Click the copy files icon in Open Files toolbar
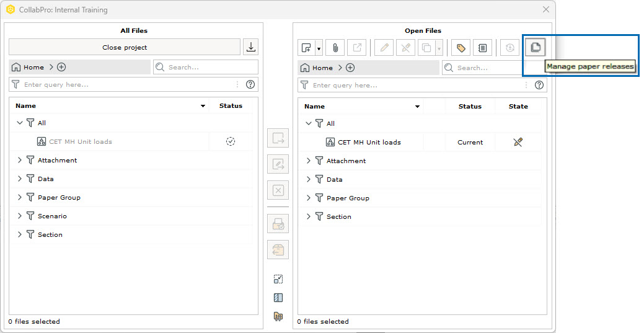This screenshot has height=333, width=644. pos(426,48)
